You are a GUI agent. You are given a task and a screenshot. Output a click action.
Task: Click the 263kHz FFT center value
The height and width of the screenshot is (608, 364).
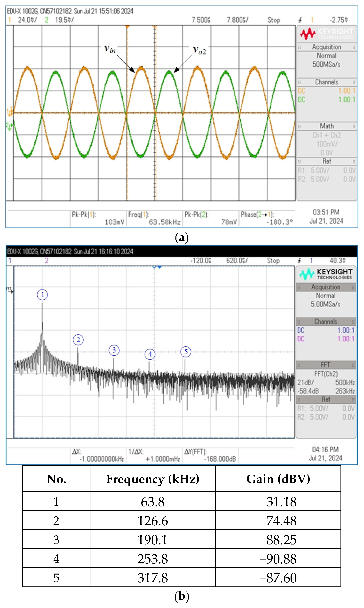point(345,391)
